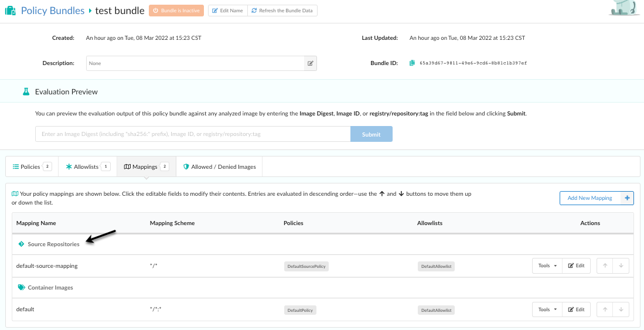Move default container mapping up
The image size is (644, 330).
tap(605, 309)
